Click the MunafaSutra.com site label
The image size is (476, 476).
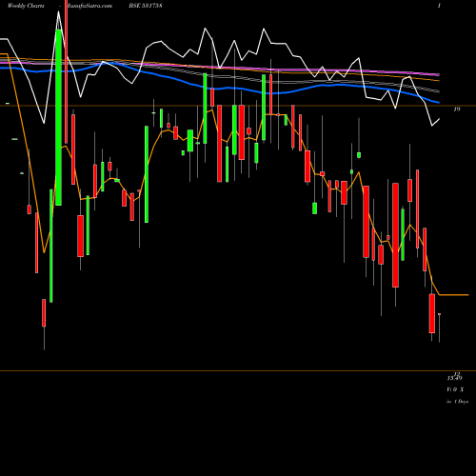pyautogui.click(x=89, y=6)
